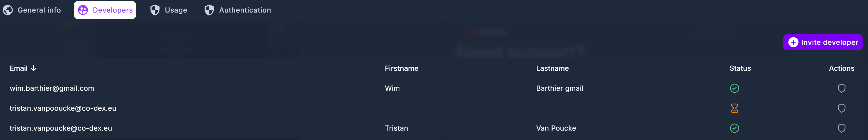Click the shield action icon for Tristan Van Poucke

(841, 128)
